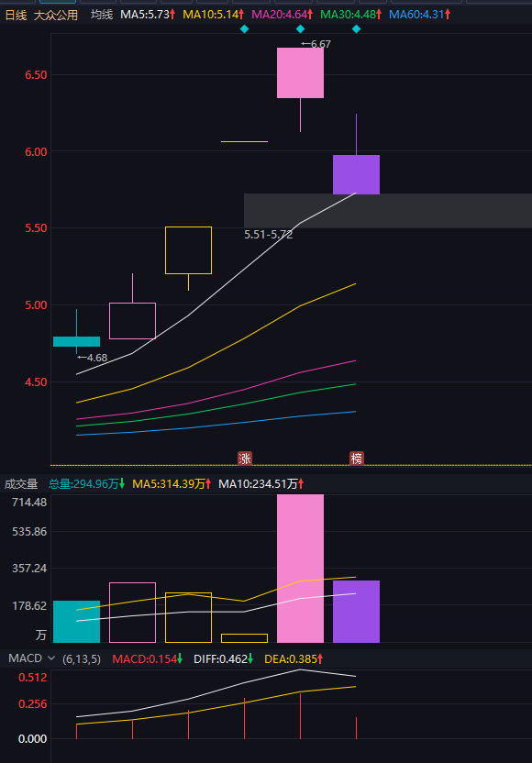Select the 日线 period label
The image size is (532, 763).
[17, 15]
